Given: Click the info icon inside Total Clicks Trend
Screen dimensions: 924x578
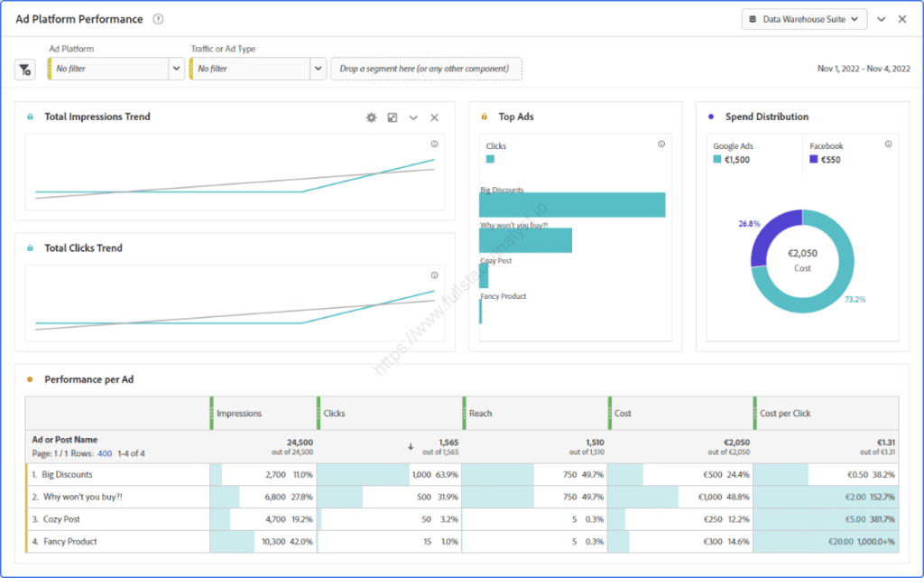Looking at the screenshot, I should tap(434, 275).
